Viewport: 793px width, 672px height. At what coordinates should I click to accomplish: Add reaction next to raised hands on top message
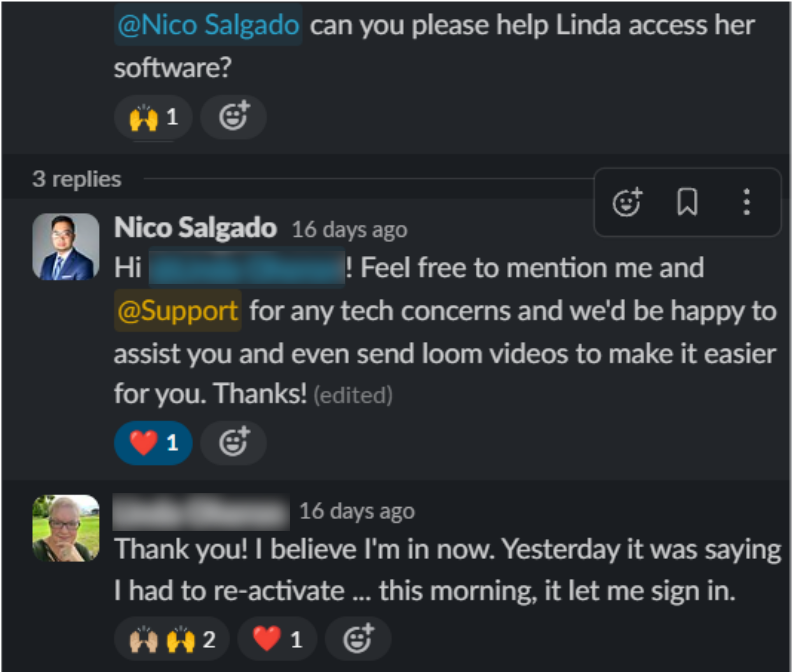pyautogui.click(x=233, y=117)
